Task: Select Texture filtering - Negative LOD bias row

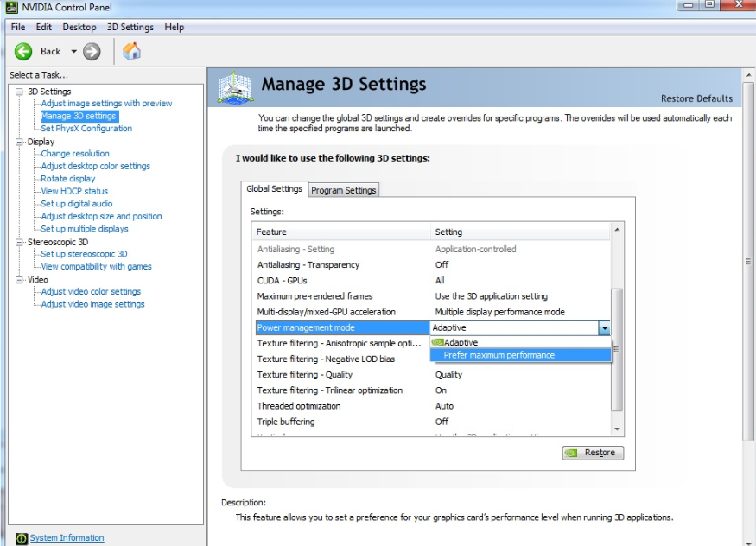Action: 342,359
